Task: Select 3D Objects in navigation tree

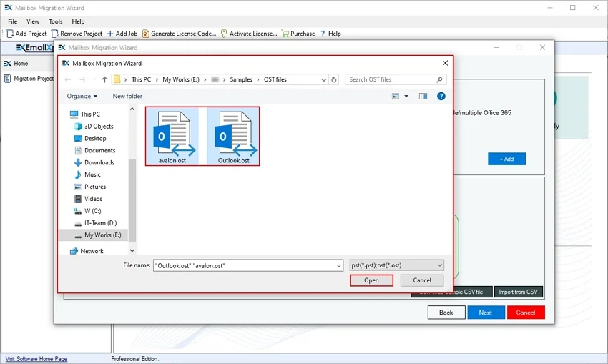Action: point(94,127)
